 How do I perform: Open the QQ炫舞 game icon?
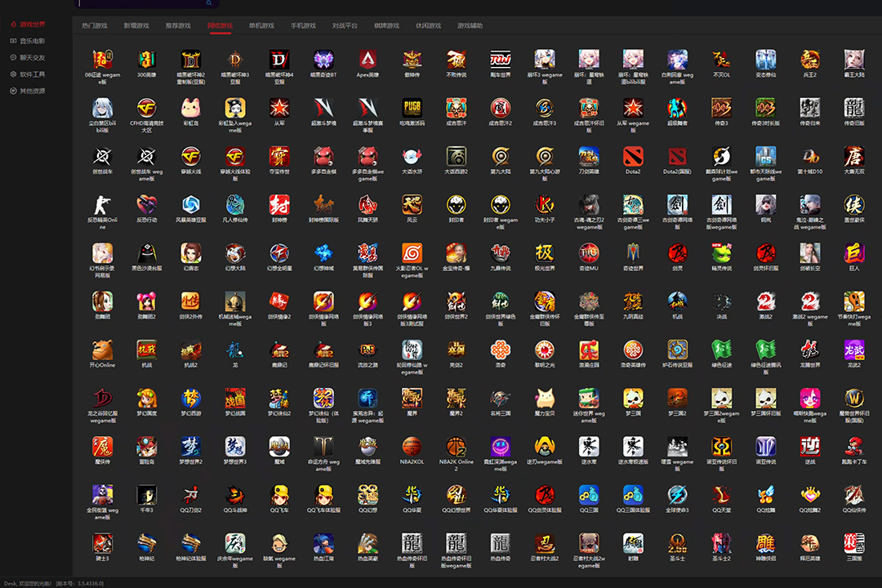pyautogui.click(x=765, y=495)
